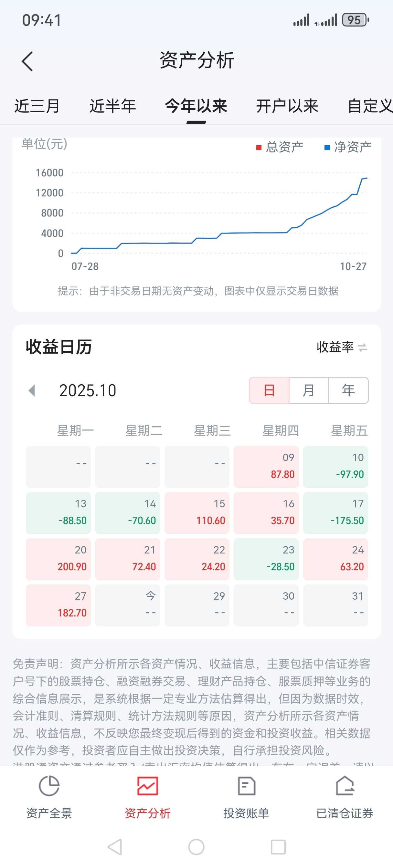Go to previous month with left triangle
This screenshot has width=393, height=868.
tap(32, 391)
